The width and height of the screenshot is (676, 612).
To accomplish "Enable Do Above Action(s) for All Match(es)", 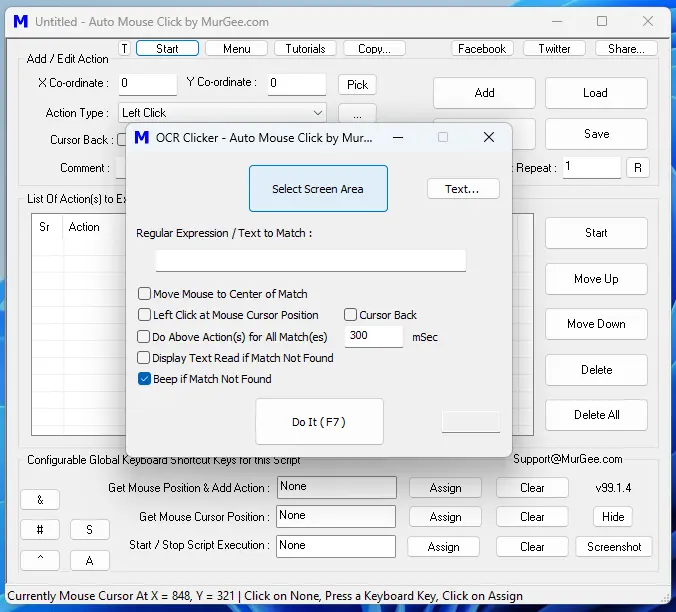I will point(143,337).
